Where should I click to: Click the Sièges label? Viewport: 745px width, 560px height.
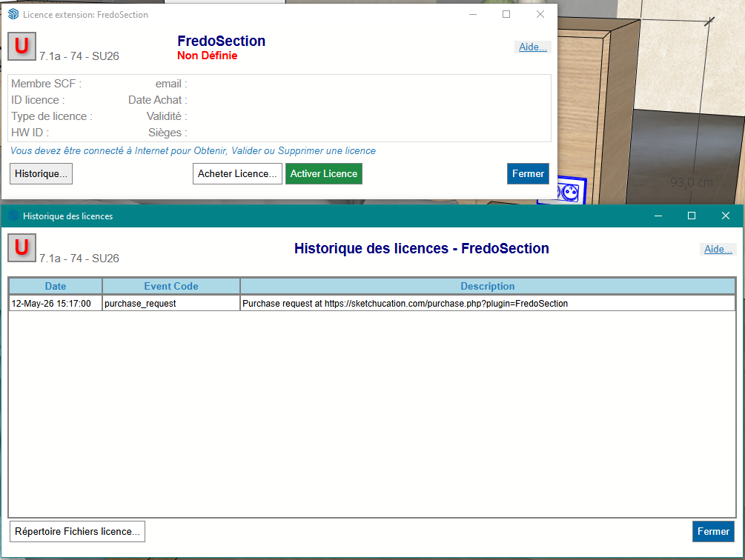(168, 133)
